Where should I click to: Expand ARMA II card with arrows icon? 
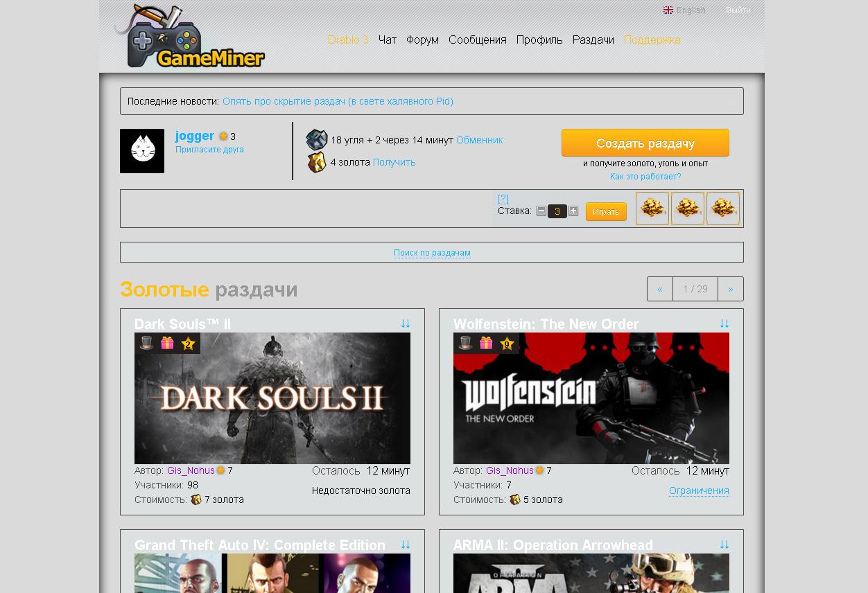724,545
